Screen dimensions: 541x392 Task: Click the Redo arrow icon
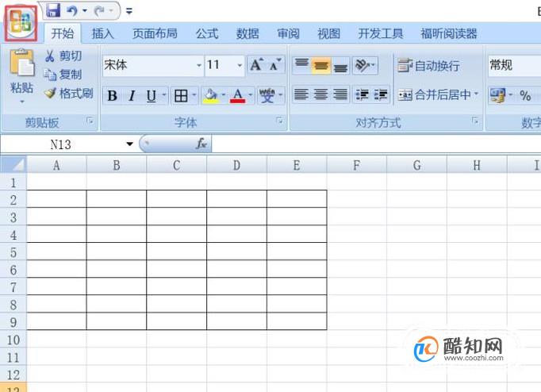click(x=99, y=11)
